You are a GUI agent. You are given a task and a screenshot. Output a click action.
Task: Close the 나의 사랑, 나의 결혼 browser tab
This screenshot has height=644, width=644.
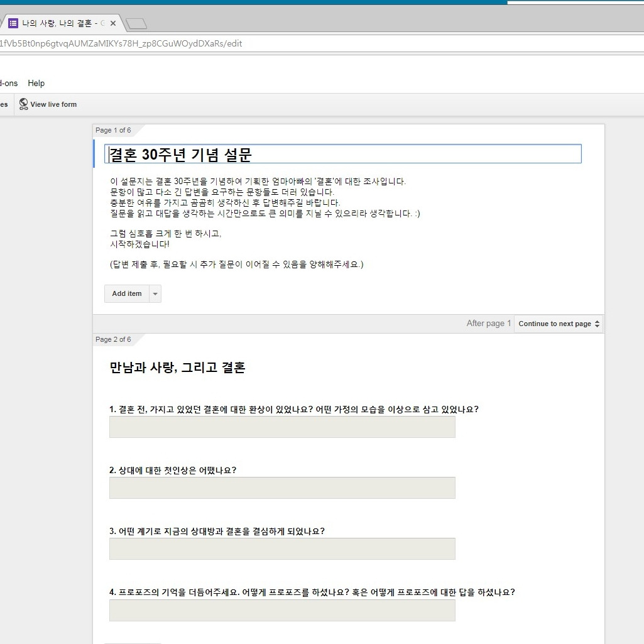113,23
